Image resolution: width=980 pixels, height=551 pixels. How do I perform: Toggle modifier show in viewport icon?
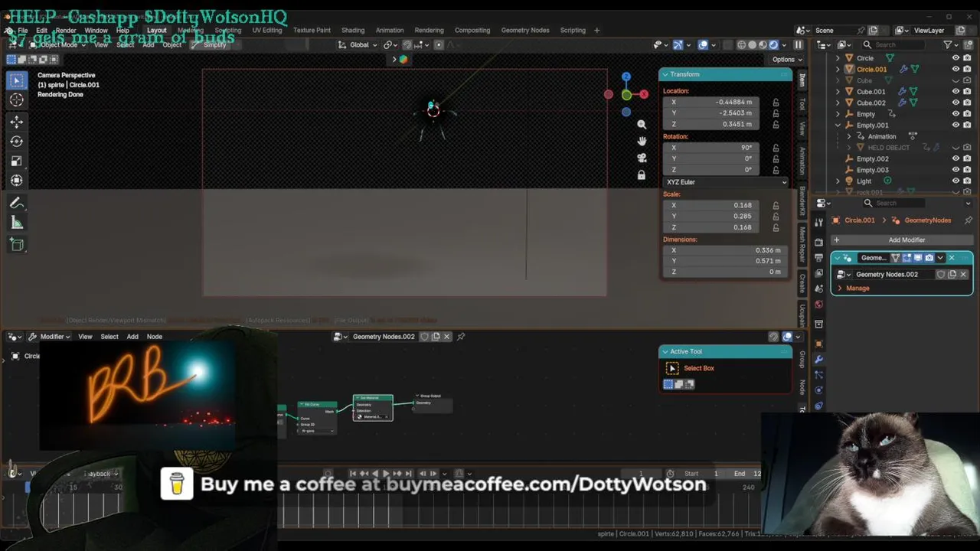[918, 258]
